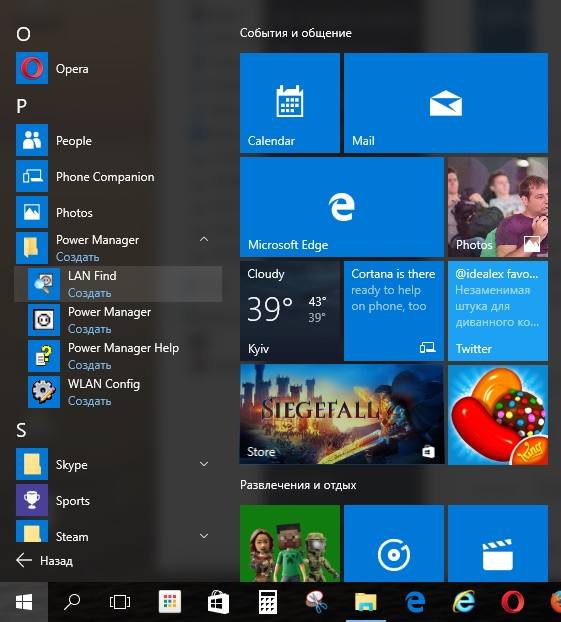The width and height of the screenshot is (561, 622).
Task: Click the letter S section header
Action: tap(21, 430)
